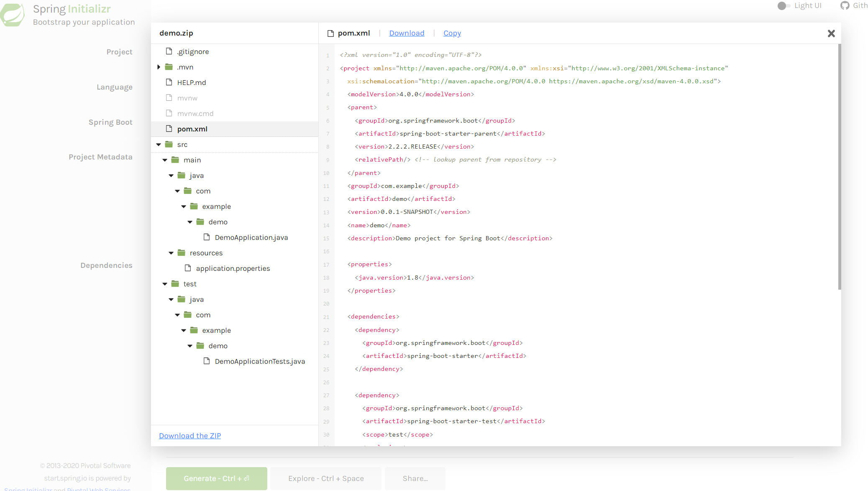
Task: Toggle the Light UI switch
Action: [783, 6]
